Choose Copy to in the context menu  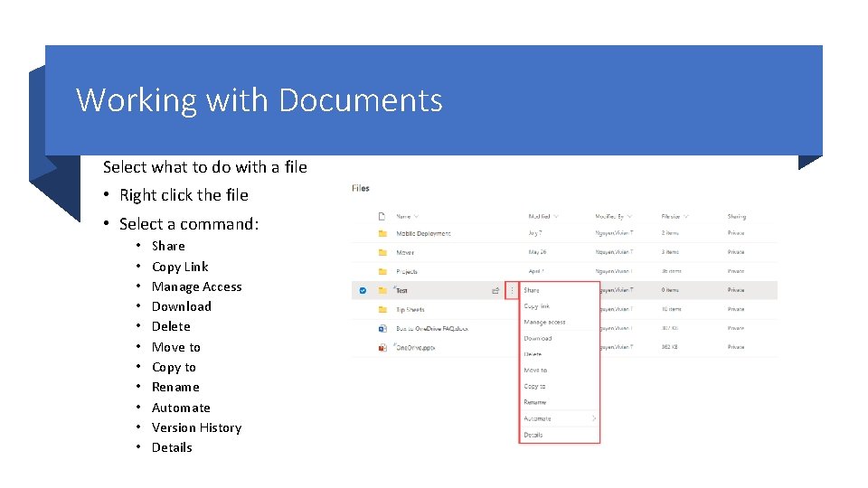[534, 386]
